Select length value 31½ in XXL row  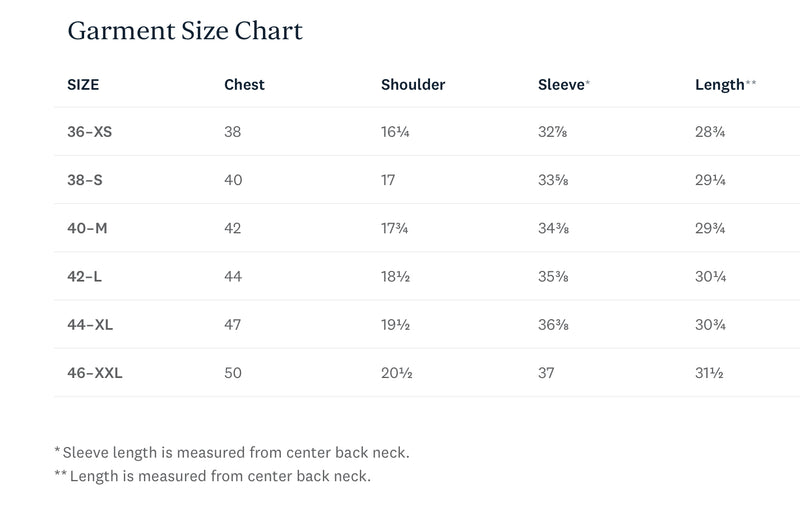click(709, 373)
